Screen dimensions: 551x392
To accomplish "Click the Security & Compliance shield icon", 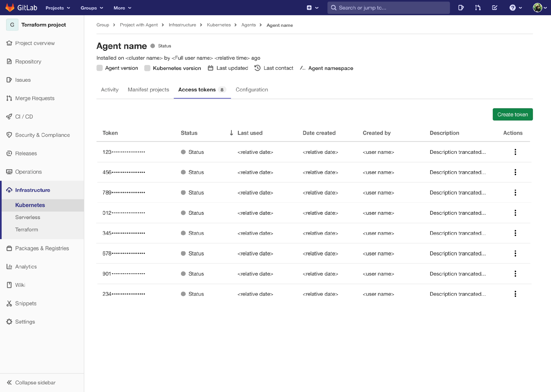I will click(x=9, y=135).
